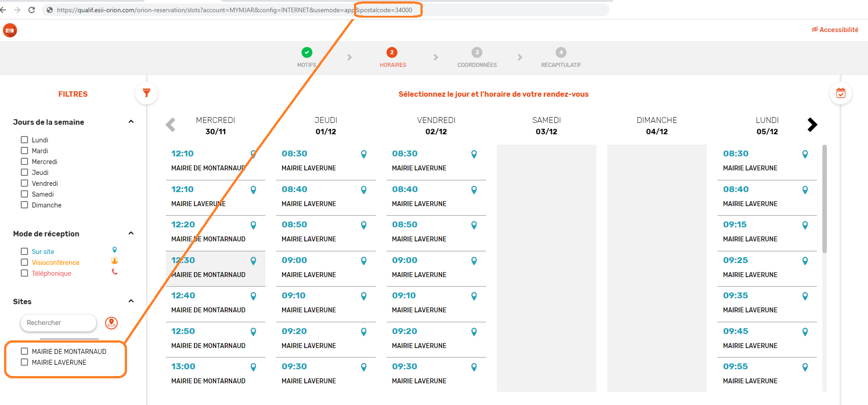Image resolution: width=868 pixels, height=405 pixels.
Task: Select Wednesday 13:00 slot at Mairie de Montarnaud
Action: (x=216, y=375)
